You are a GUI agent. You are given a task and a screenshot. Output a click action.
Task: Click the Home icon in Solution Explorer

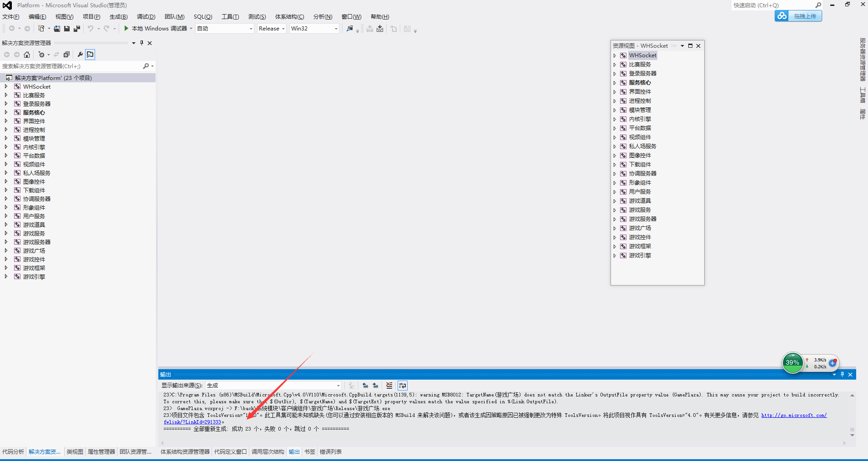point(27,55)
